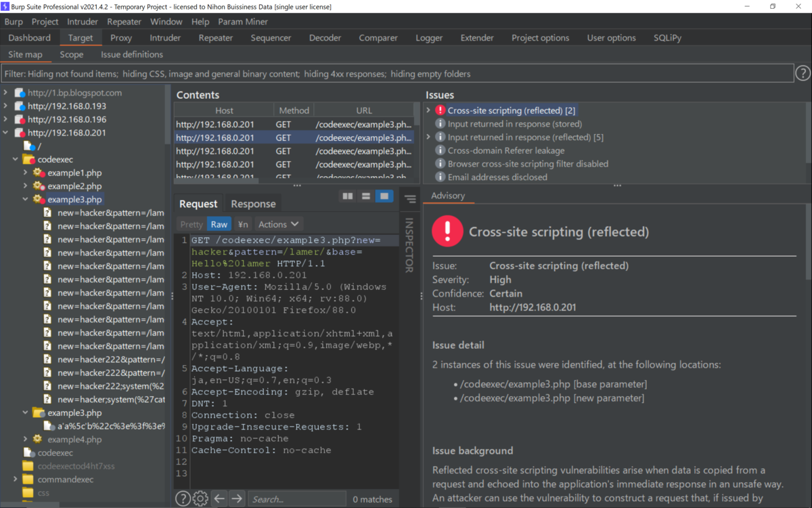The width and height of the screenshot is (812, 508).
Task: Switch editor view to Pretty
Action: tap(191, 224)
